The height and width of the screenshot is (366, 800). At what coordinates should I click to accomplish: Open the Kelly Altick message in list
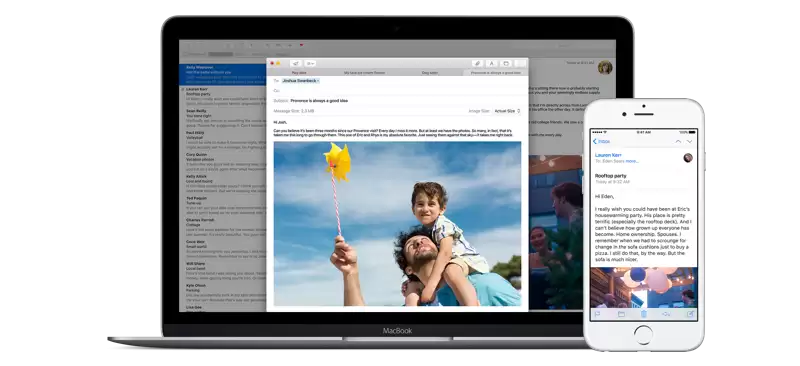pyautogui.click(x=222, y=184)
